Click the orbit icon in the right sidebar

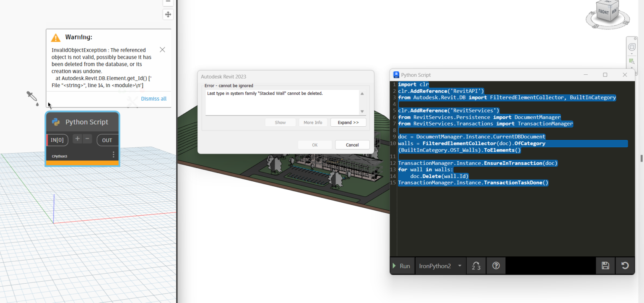click(632, 47)
